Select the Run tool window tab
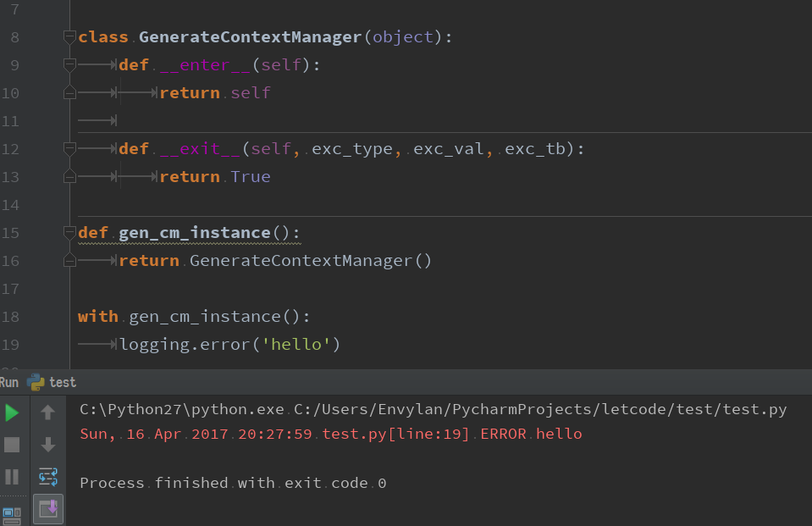This screenshot has height=526, width=812. coord(8,382)
